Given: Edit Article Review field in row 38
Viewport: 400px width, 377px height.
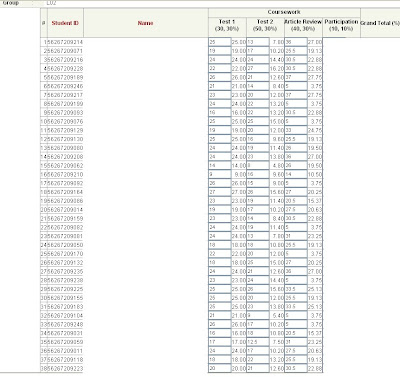Looking at the screenshot, I should [296, 368].
